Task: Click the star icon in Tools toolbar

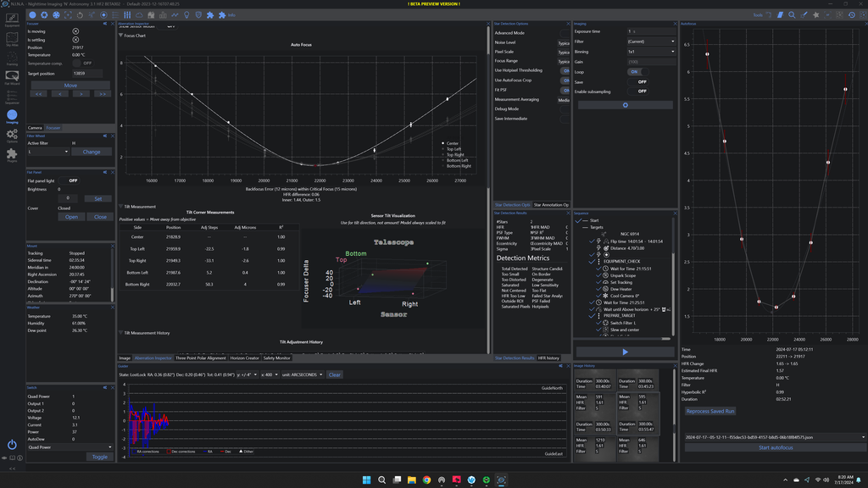Action: point(816,15)
